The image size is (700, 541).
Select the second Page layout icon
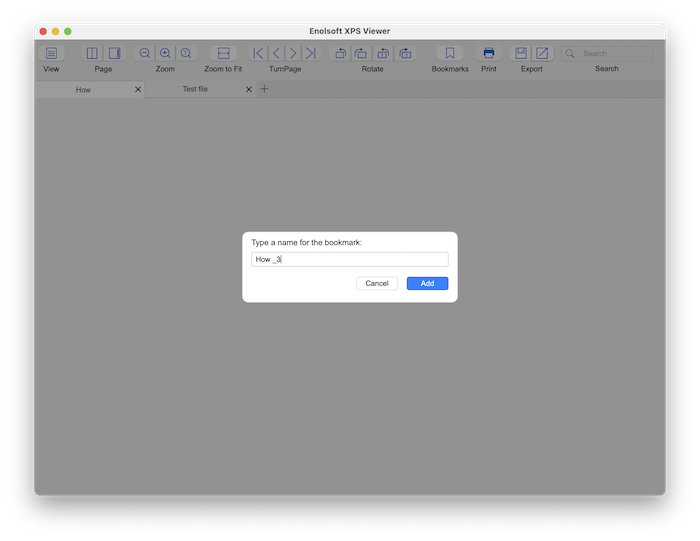114,53
